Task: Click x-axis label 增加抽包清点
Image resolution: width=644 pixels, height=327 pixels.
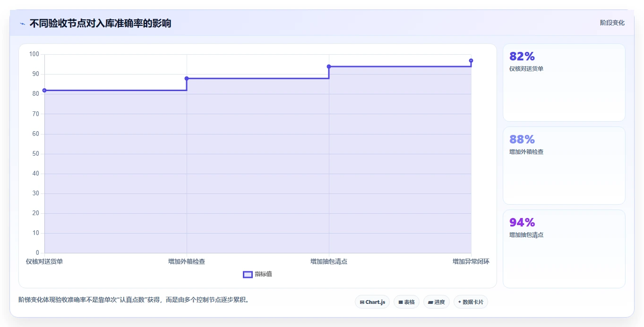Action: 329,261
